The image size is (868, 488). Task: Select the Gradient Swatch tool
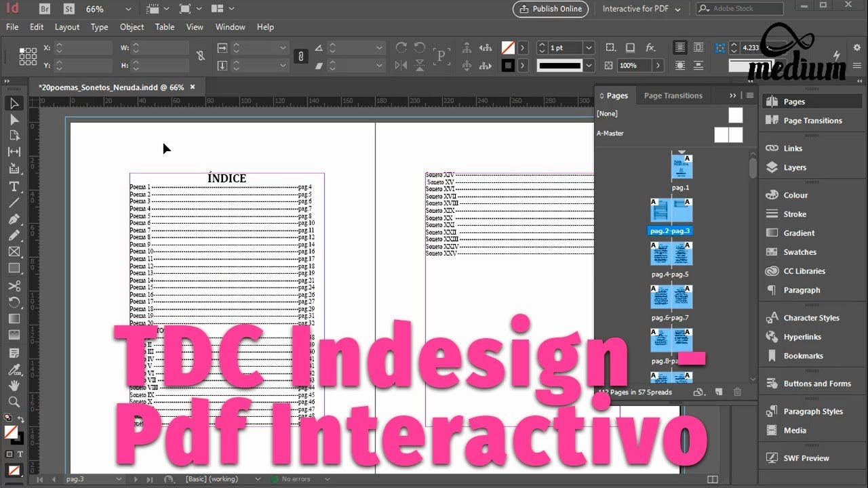tap(14, 319)
